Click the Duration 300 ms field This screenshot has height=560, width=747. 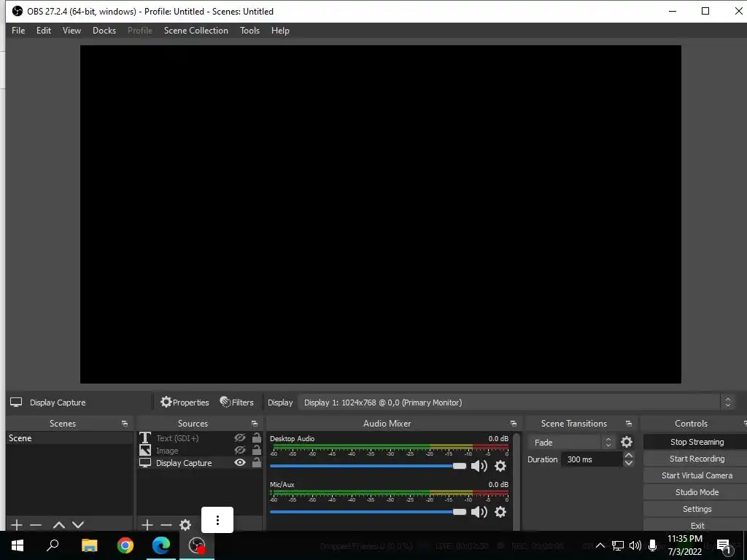click(592, 459)
